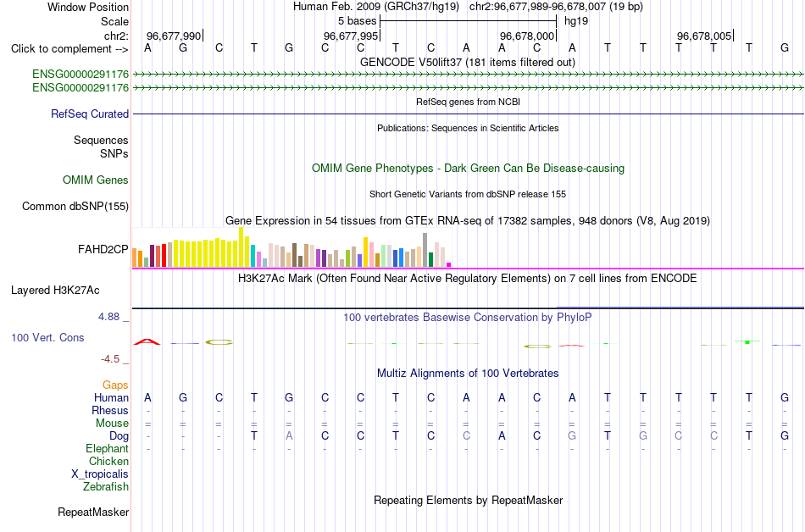Click the OMIM Gene Phenotypes green title
This screenshot has width=805, height=532.
point(468,169)
